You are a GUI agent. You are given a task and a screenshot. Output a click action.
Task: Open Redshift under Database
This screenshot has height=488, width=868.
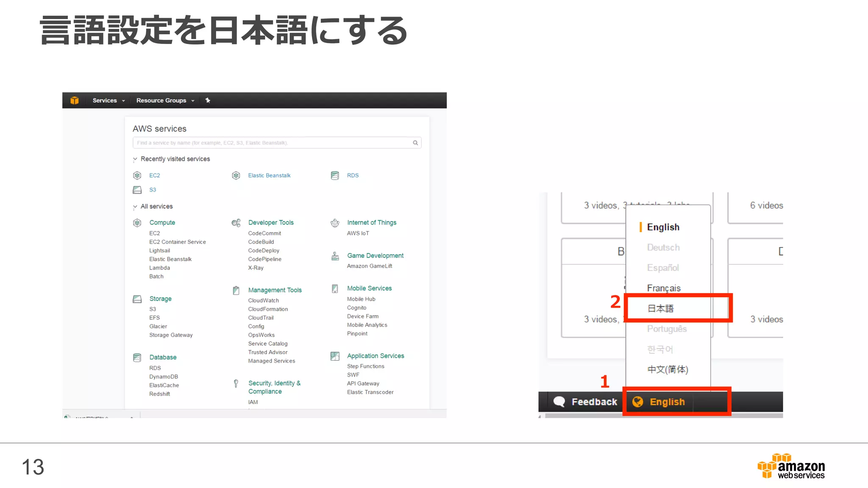coord(159,394)
